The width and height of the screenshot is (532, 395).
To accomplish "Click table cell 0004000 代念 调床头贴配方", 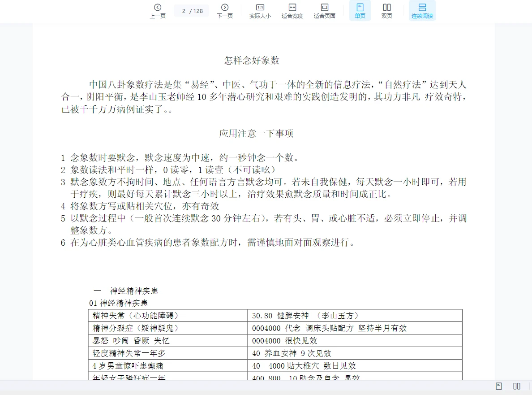I will point(355,328).
